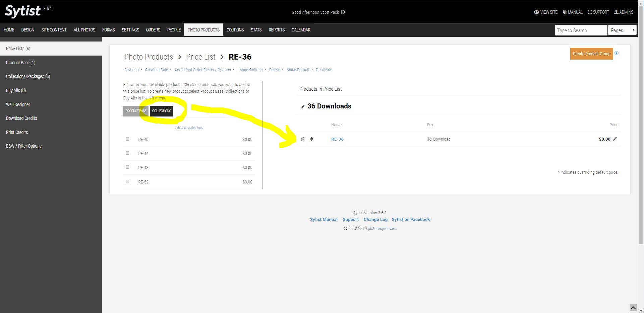The height and width of the screenshot is (313, 644).
Task: Click the Make Default link
Action: point(298,70)
